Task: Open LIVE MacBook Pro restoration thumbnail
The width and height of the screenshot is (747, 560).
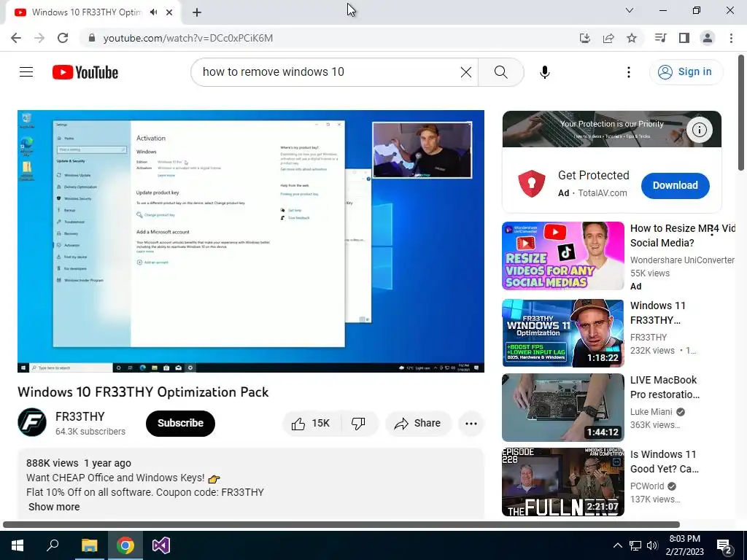Action: pos(562,408)
